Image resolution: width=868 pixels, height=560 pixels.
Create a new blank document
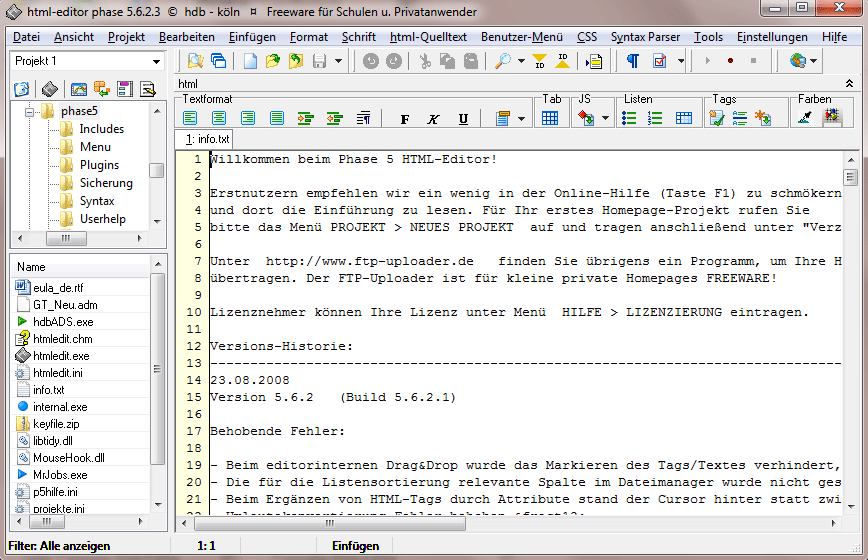pyautogui.click(x=250, y=61)
